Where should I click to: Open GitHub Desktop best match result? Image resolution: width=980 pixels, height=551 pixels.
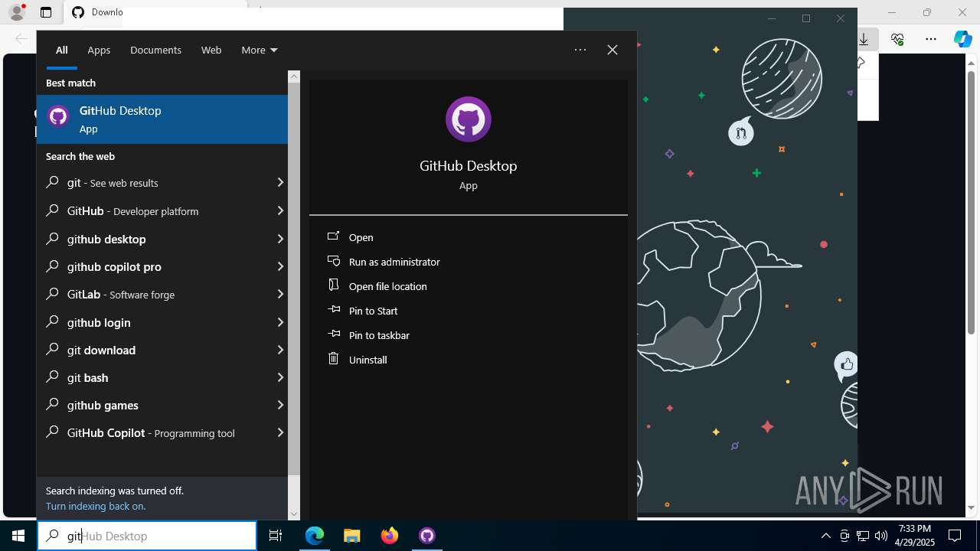pyautogui.click(x=162, y=119)
